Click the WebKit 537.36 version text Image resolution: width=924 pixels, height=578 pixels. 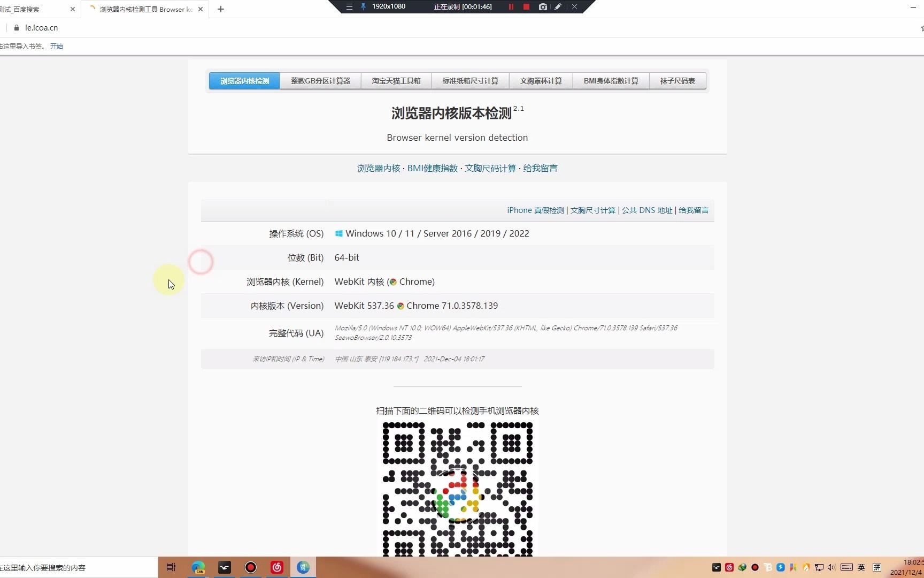(364, 306)
